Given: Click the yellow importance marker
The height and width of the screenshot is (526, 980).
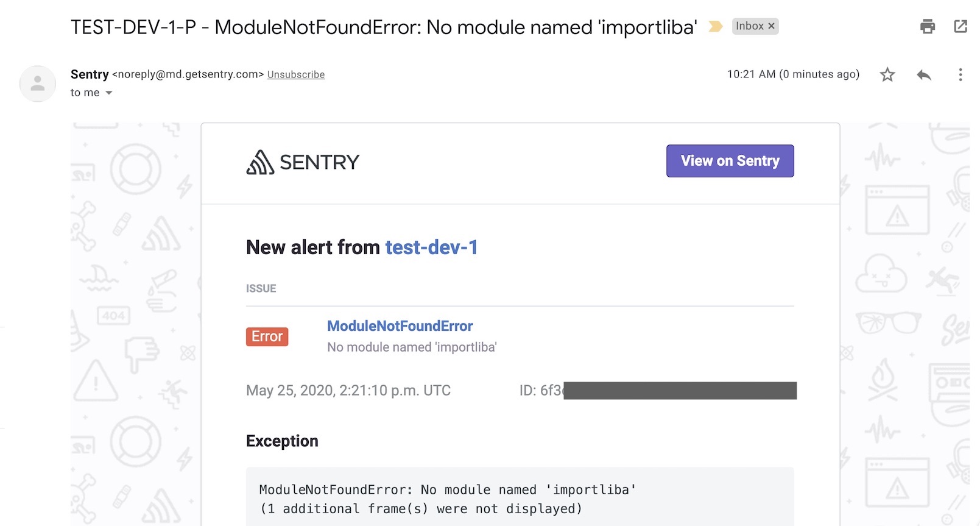Looking at the screenshot, I should pyautogui.click(x=715, y=26).
